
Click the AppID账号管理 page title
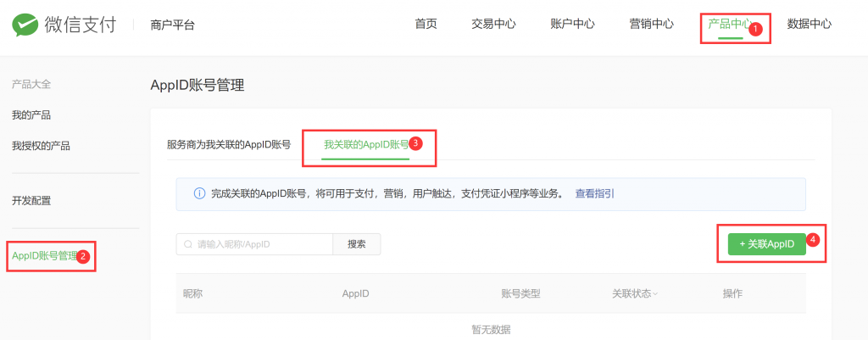tap(197, 86)
